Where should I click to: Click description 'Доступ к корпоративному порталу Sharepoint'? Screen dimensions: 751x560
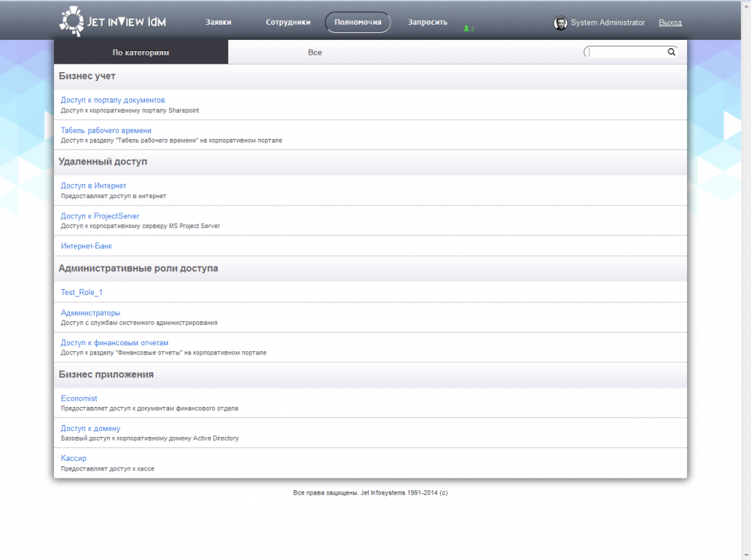(130, 110)
